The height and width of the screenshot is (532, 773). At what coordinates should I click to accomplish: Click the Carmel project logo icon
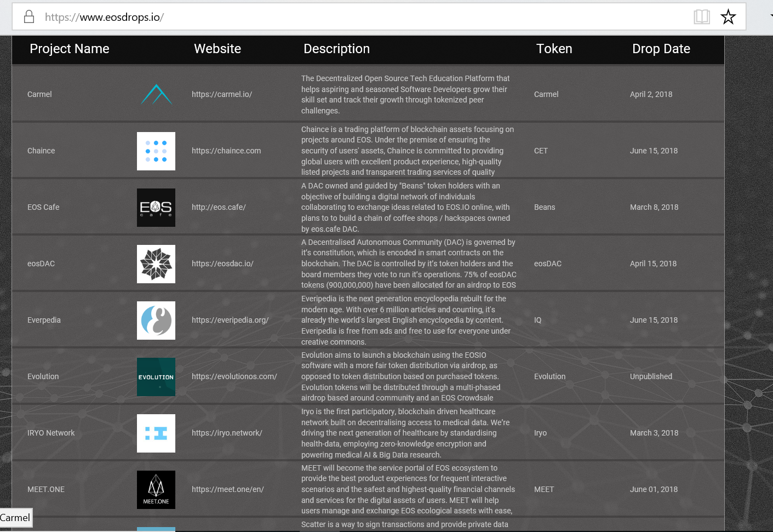coord(156,94)
